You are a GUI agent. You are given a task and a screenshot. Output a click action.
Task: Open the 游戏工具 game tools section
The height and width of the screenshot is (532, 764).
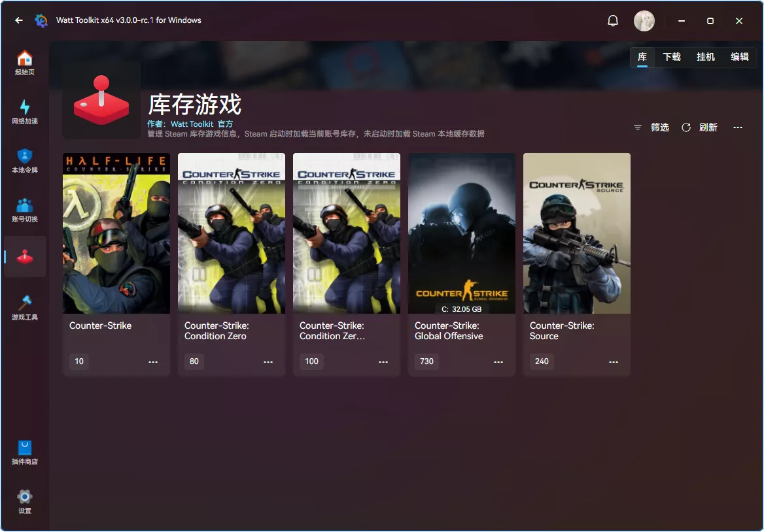24,305
